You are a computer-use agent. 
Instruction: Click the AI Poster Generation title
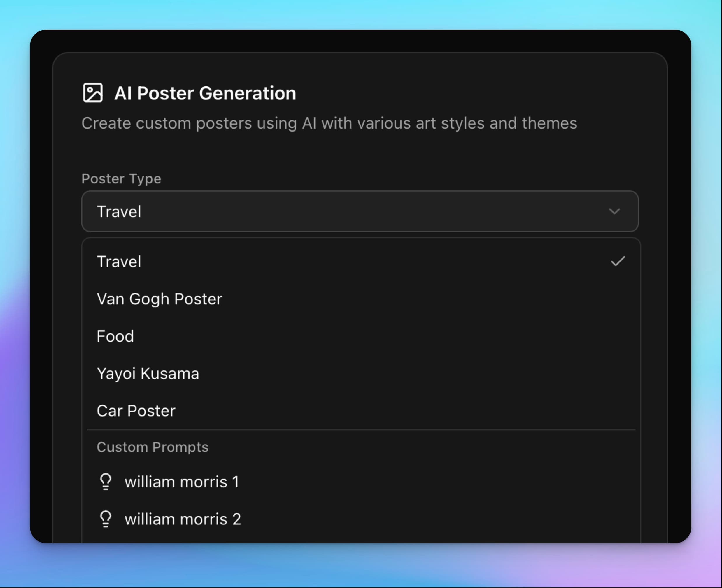205,93
